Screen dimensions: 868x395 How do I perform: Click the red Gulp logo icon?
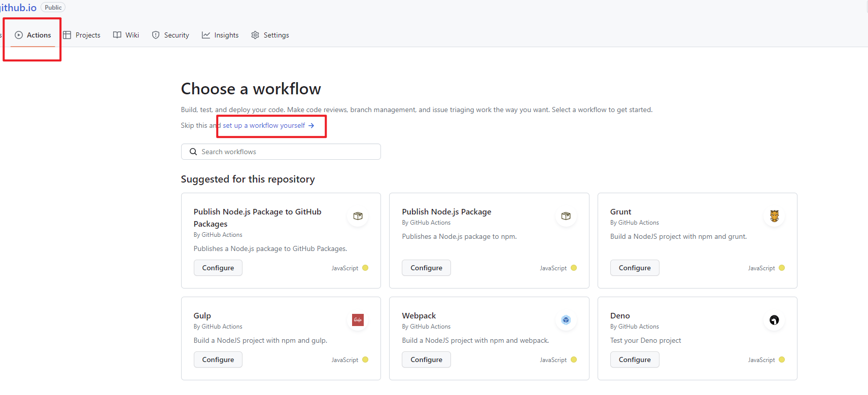(x=358, y=320)
